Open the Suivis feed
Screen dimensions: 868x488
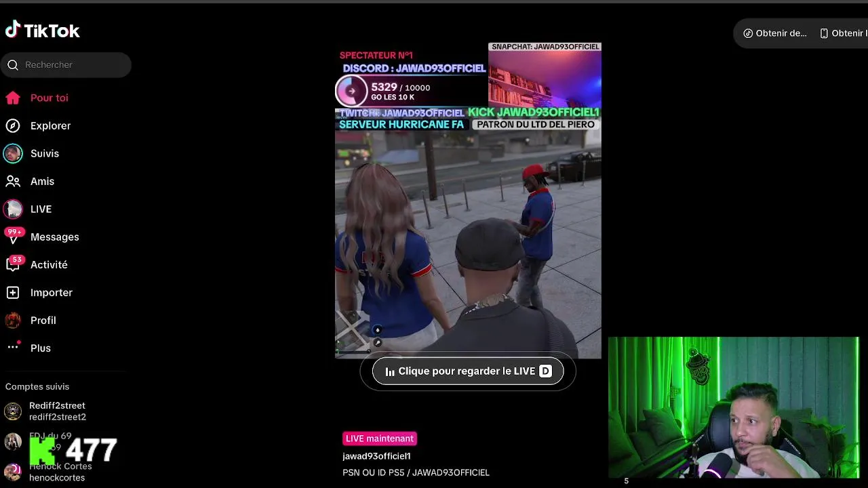(x=45, y=153)
